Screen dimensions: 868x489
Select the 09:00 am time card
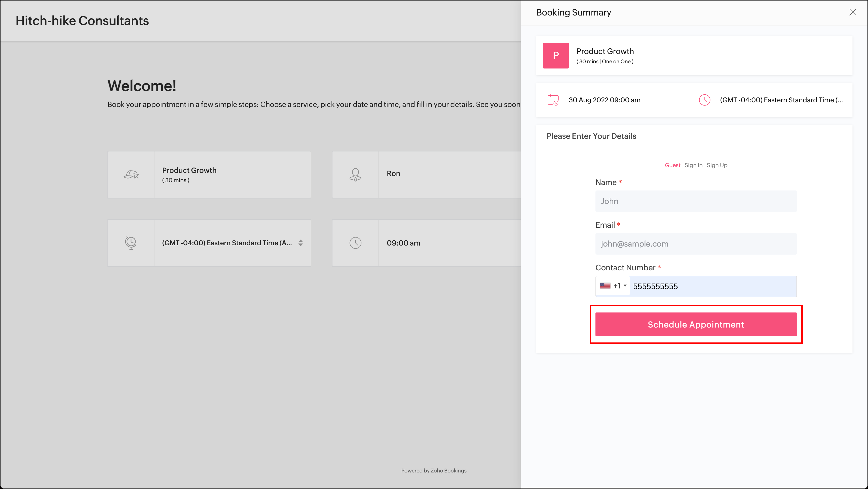(426, 243)
